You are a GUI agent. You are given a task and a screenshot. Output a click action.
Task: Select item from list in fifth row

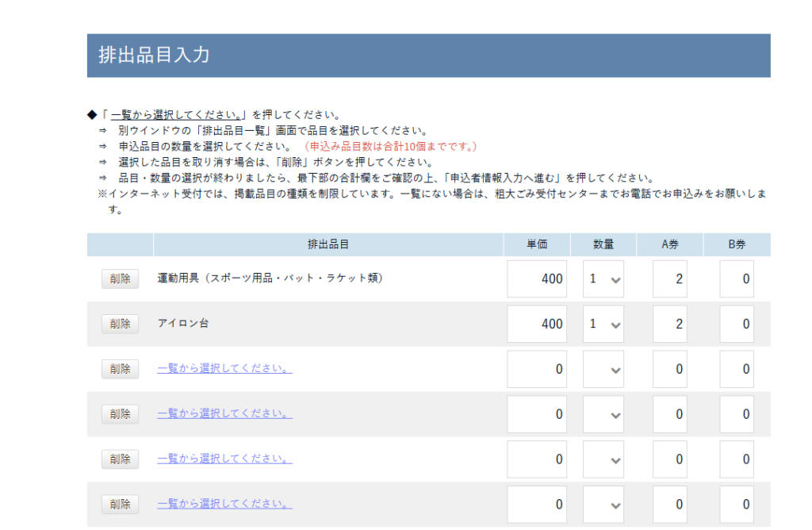click(224, 459)
